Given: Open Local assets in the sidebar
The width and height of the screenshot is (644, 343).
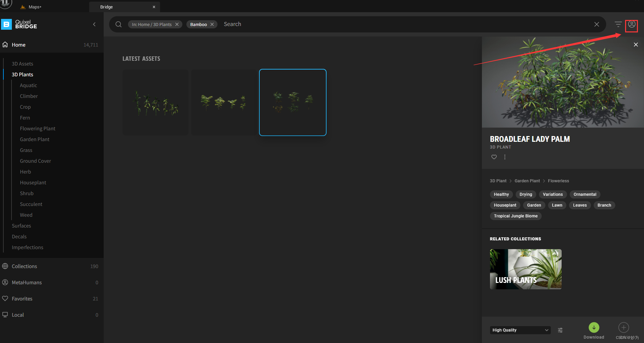Looking at the screenshot, I should click(x=52, y=315).
